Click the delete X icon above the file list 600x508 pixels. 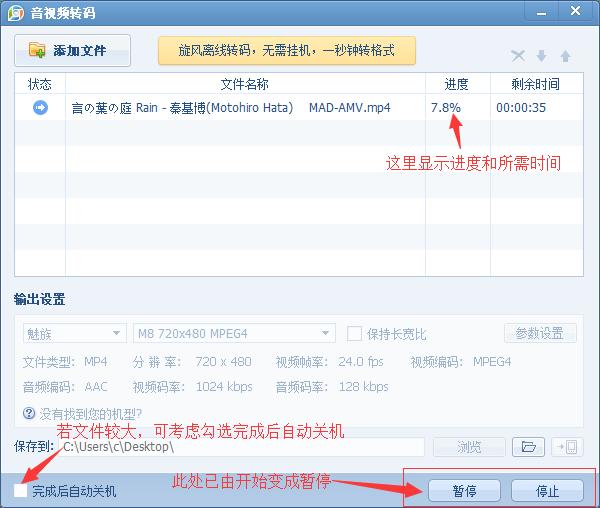pyautogui.click(x=518, y=56)
